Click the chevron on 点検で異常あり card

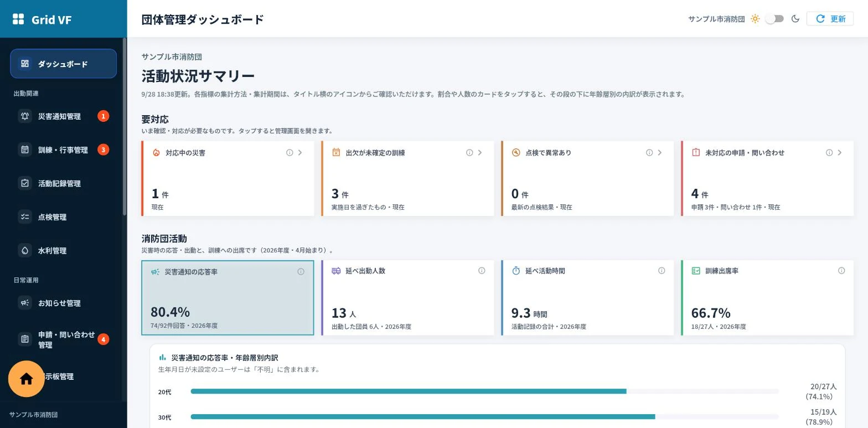[x=660, y=153]
